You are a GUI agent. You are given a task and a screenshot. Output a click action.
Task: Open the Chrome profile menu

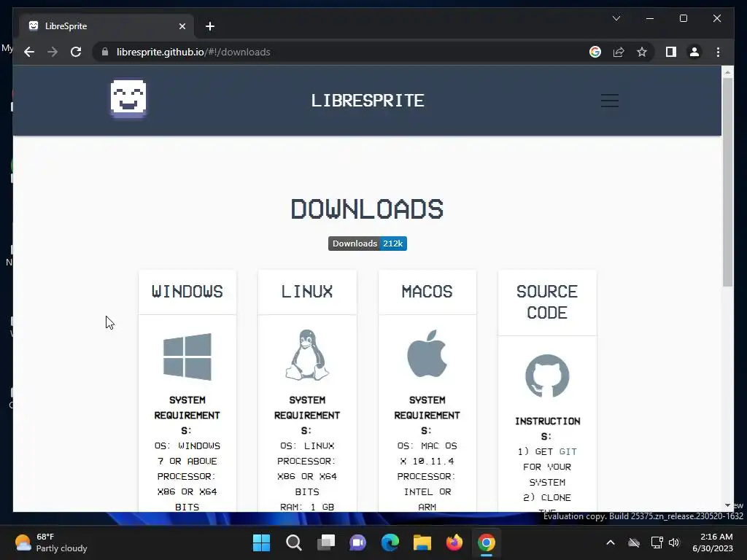pos(694,52)
